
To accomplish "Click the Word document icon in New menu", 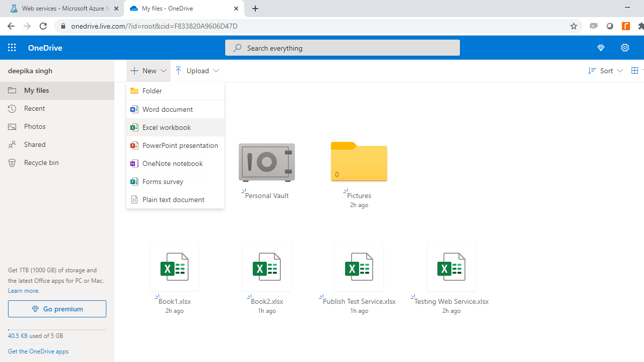I will click(134, 109).
